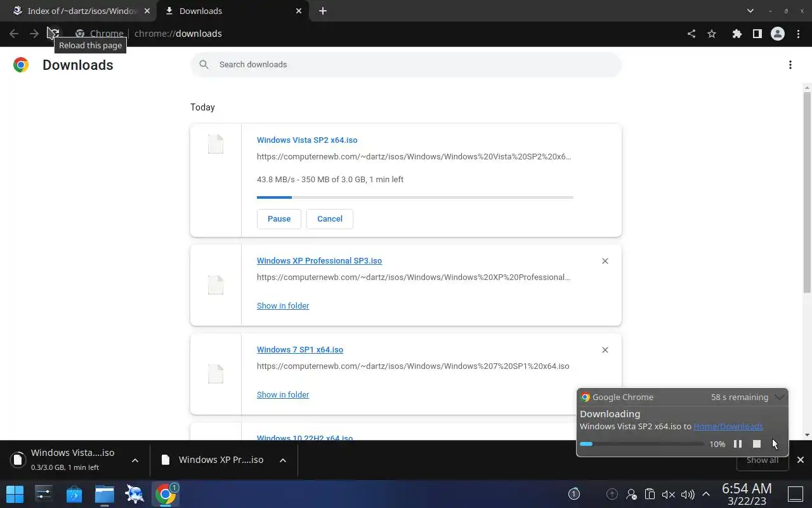Open the clipboard icon in system tray
Screen dimensions: 812x508
(x=650, y=494)
